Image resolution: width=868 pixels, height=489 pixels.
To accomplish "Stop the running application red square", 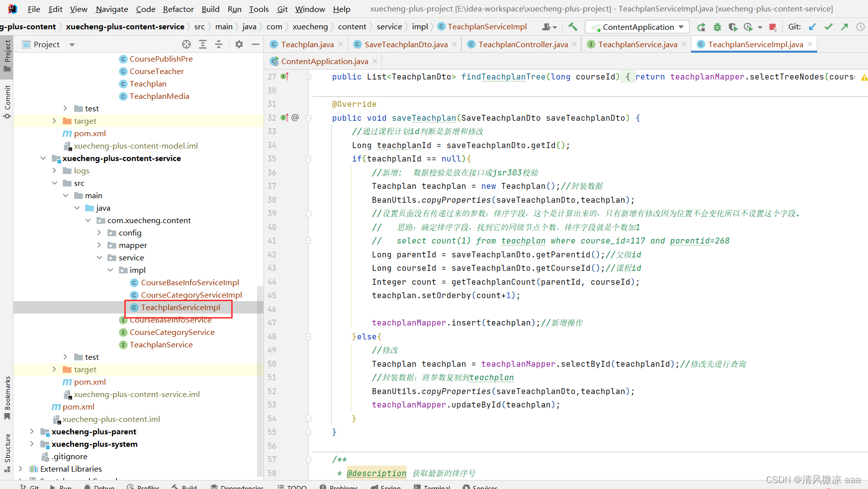I will [x=773, y=27].
